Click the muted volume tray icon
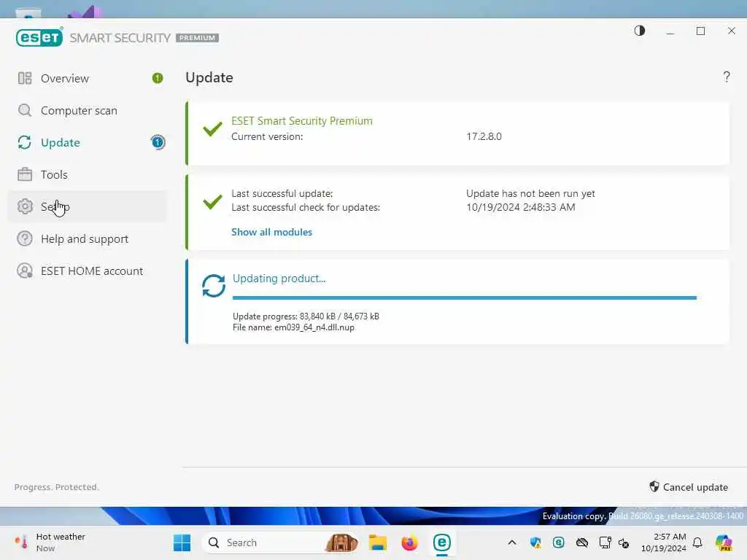 tap(624, 542)
